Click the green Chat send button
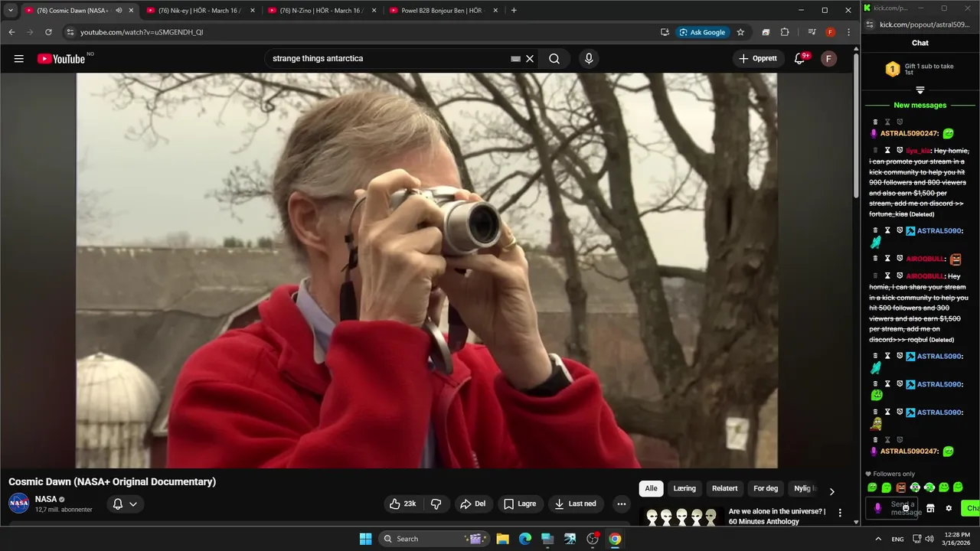This screenshot has height=551, width=980. pyautogui.click(x=972, y=508)
